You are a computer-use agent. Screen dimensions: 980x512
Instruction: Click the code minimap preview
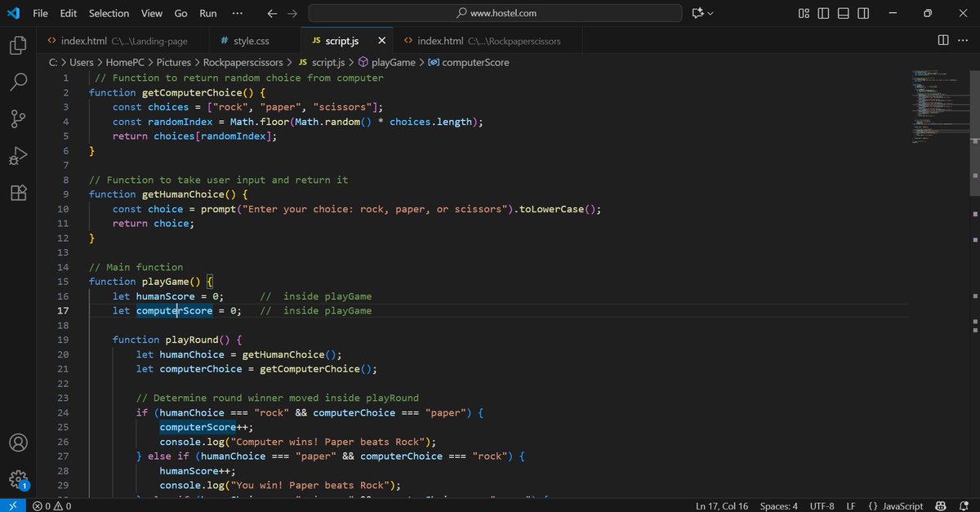pyautogui.click(x=939, y=106)
